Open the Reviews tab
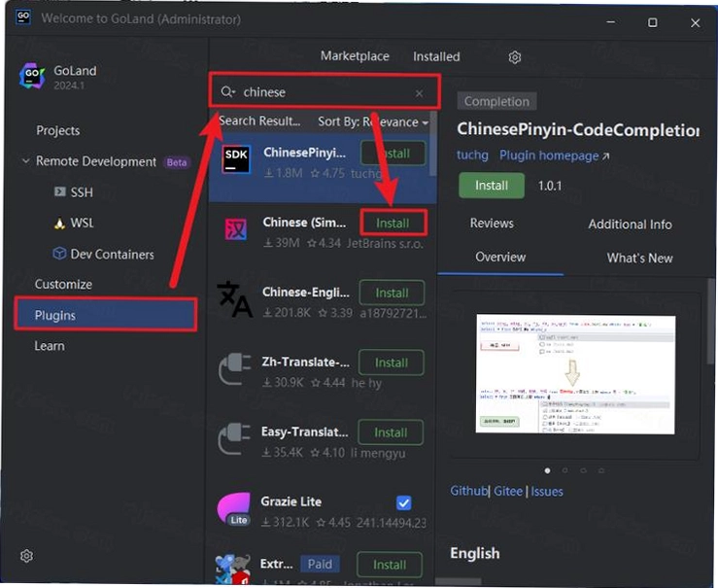 click(x=492, y=223)
